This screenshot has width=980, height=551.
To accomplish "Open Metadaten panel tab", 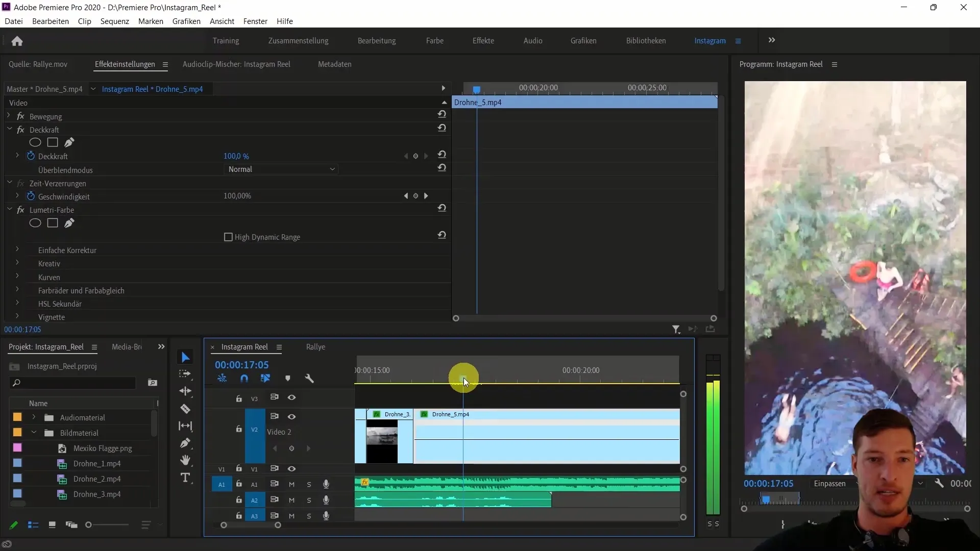I will [334, 64].
